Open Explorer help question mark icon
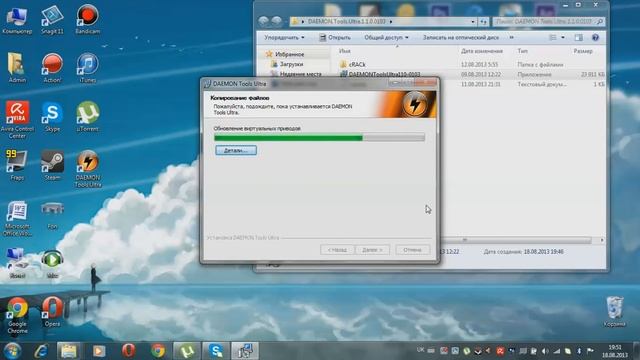 point(595,38)
